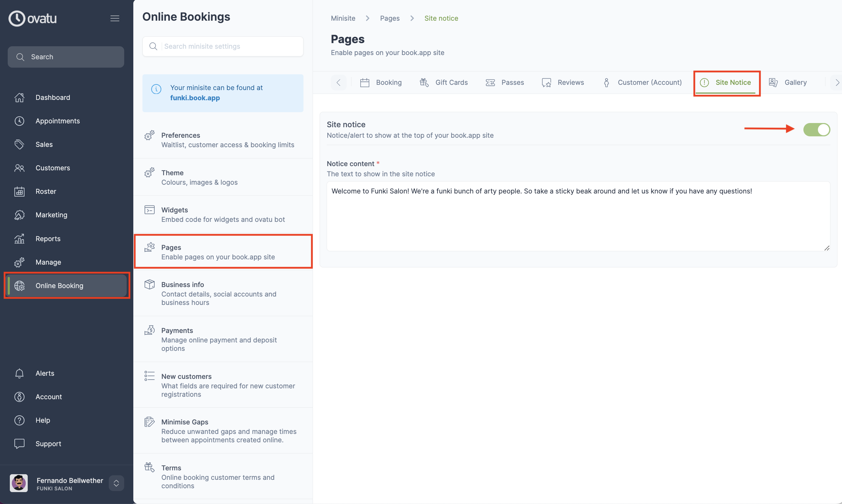Select the Marketing megaphone icon
The width and height of the screenshot is (842, 504).
[x=20, y=214]
